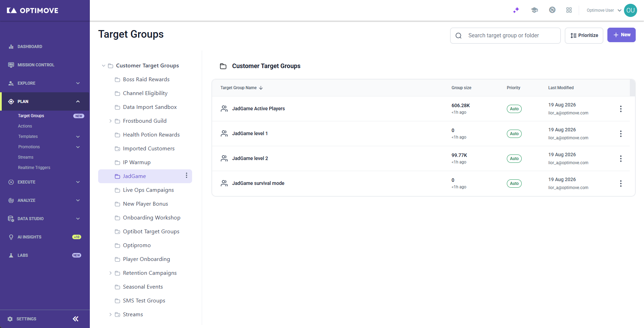Viewport: 644px width, 328px height.
Task: Collapse the sidebar with double-chevron icon
Action: pos(76,319)
